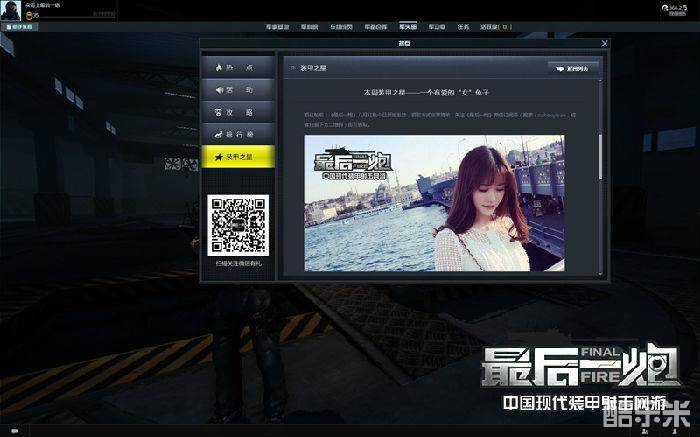Select the 攻略 (Guide) sidebar item
Image resolution: width=700 pixels, height=437 pixels.
tap(238, 111)
